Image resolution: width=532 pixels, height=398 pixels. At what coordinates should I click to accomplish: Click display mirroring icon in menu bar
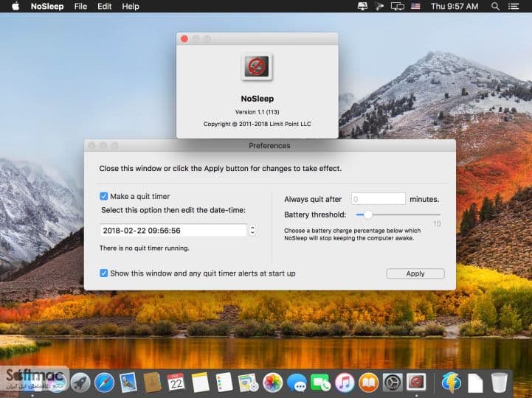[x=397, y=7]
